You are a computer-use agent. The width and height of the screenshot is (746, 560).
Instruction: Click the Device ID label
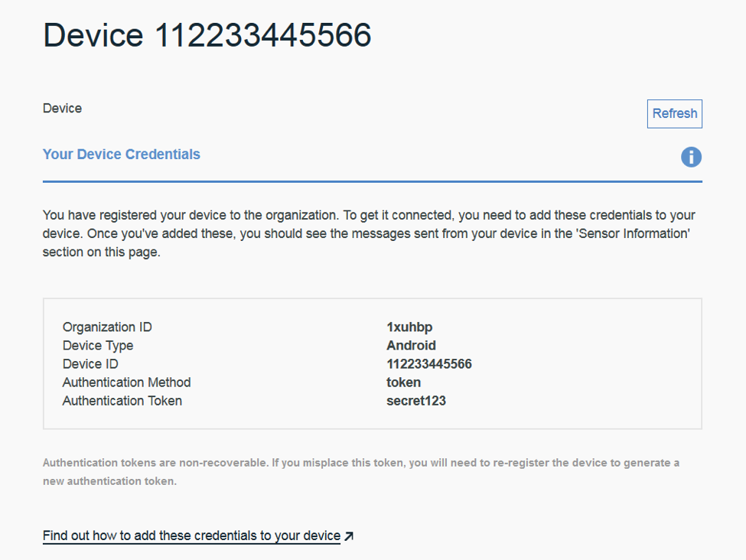click(x=90, y=364)
